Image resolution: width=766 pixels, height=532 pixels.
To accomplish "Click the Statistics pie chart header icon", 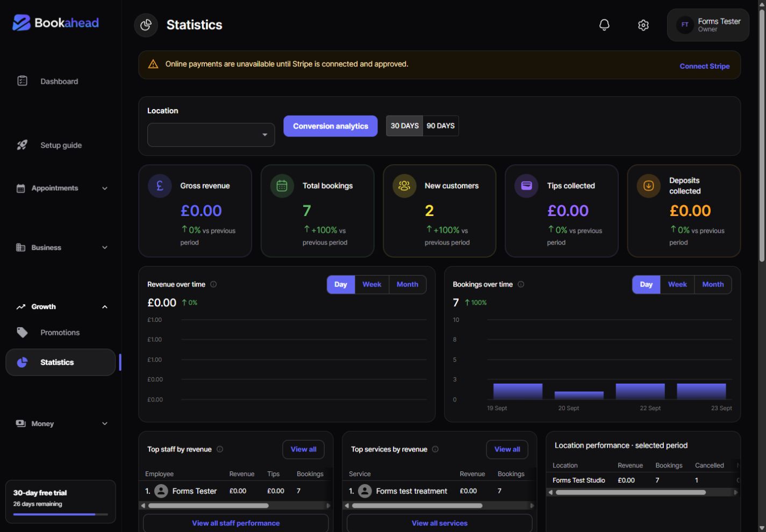I will coord(146,25).
